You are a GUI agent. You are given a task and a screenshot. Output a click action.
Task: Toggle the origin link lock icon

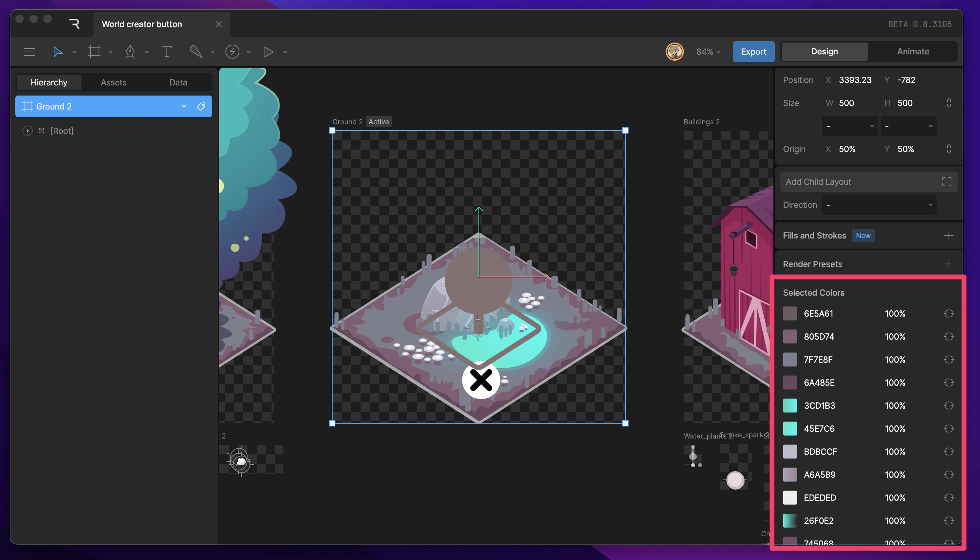click(949, 149)
